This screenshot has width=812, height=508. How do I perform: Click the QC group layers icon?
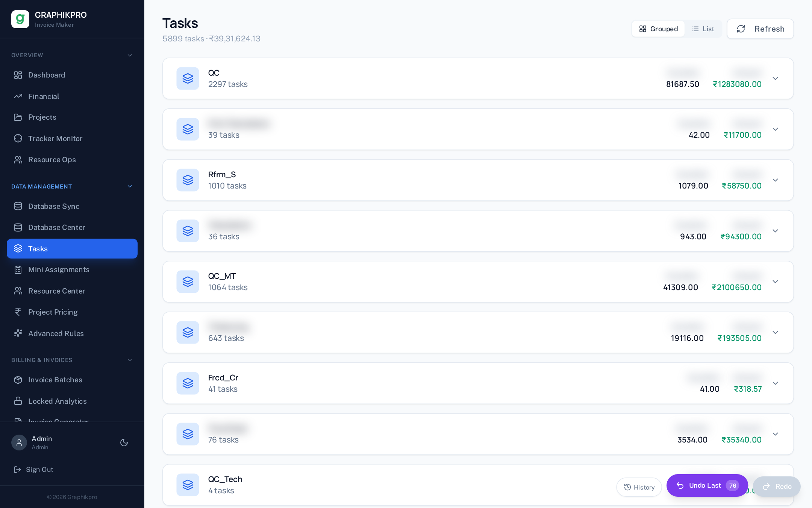click(188, 79)
